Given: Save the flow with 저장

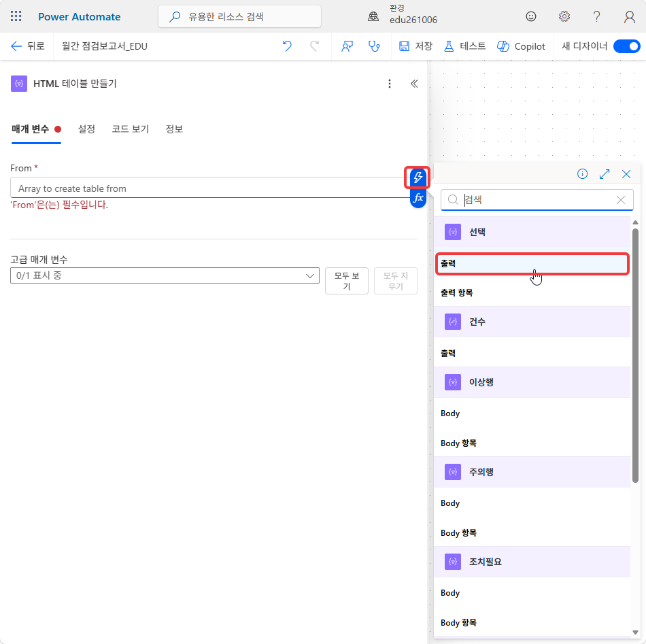Looking at the screenshot, I should [415, 46].
